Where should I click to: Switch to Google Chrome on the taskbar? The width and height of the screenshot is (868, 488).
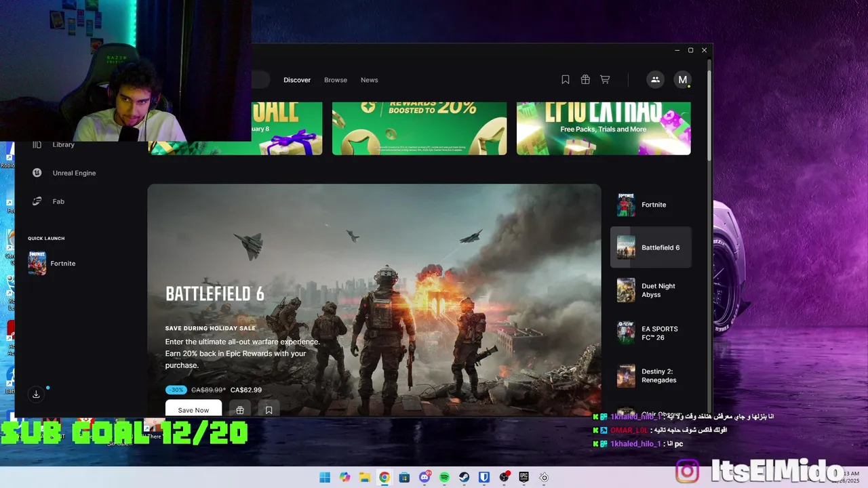tap(384, 477)
